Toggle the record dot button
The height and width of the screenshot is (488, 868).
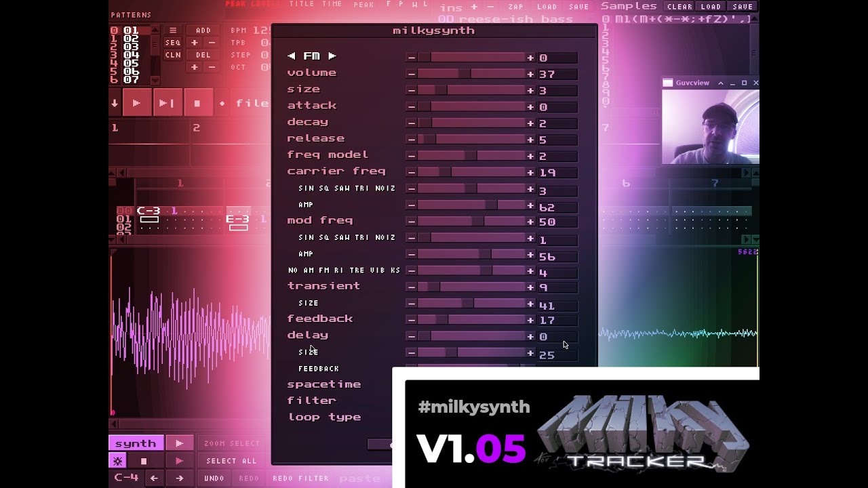222,104
